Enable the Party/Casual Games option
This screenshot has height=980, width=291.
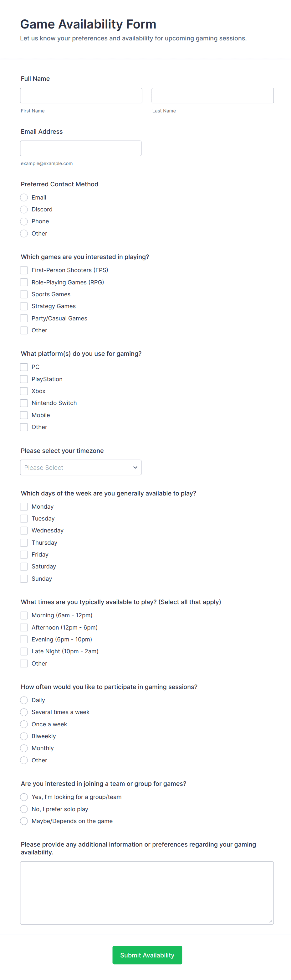pos(24,319)
